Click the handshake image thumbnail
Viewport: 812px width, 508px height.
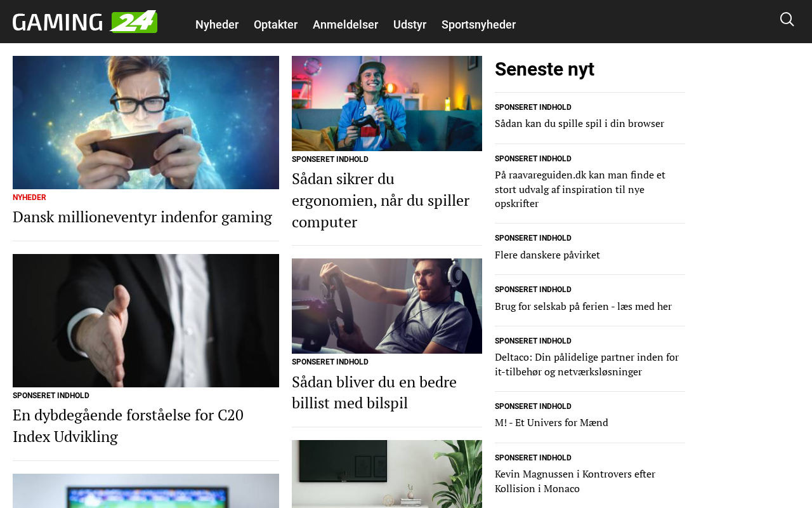pyautogui.click(x=146, y=321)
